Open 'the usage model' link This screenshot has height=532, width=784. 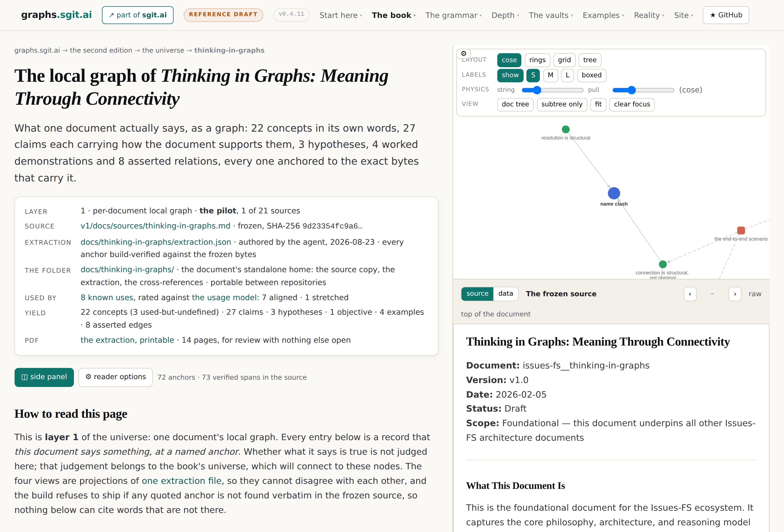coord(224,298)
